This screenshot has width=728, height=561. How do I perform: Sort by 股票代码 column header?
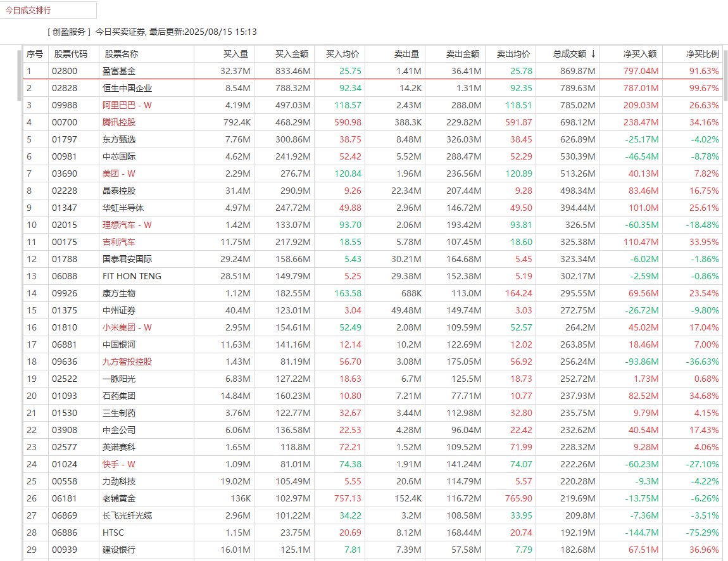(70, 54)
